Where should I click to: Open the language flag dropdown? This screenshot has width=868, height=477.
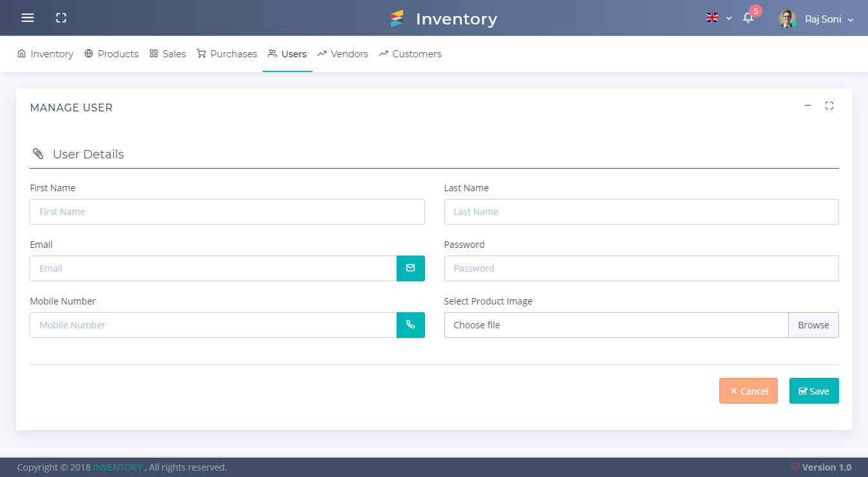coord(719,18)
